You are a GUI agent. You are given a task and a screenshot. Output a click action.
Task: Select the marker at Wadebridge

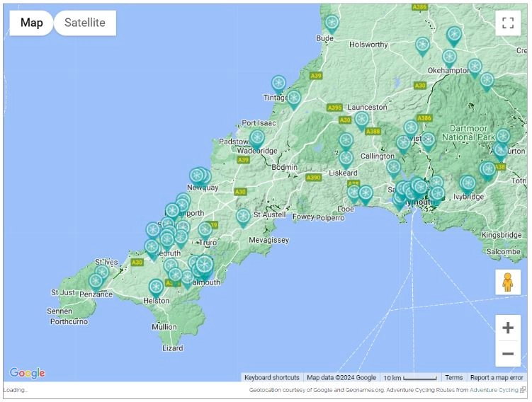pyautogui.click(x=257, y=139)
